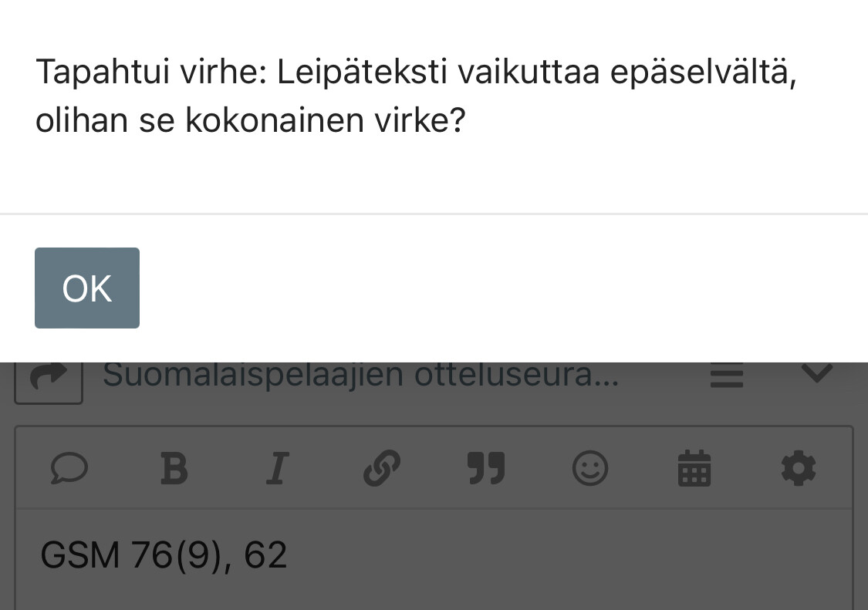Collapse the composer with the chevron

click(x=817, y=374)
